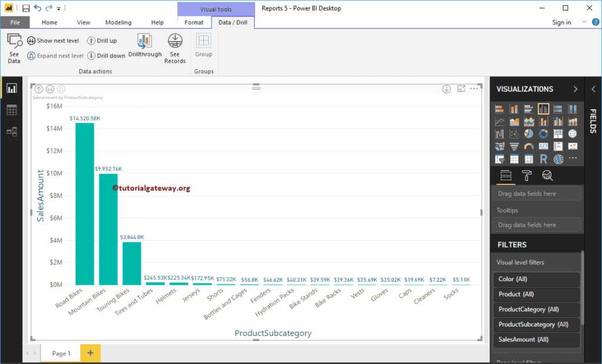602x364 pixels.
Task: Click Drill up in the ribbon
Action: coord(102,41)
